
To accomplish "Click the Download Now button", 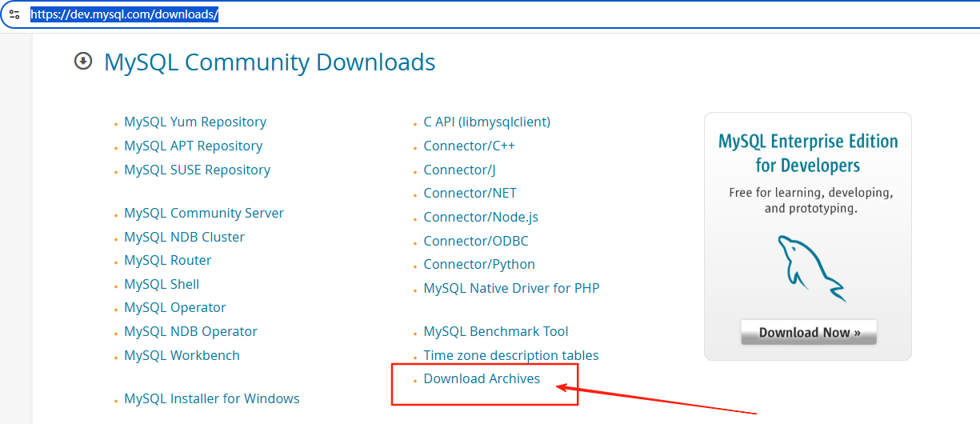I will coord(809,333).
